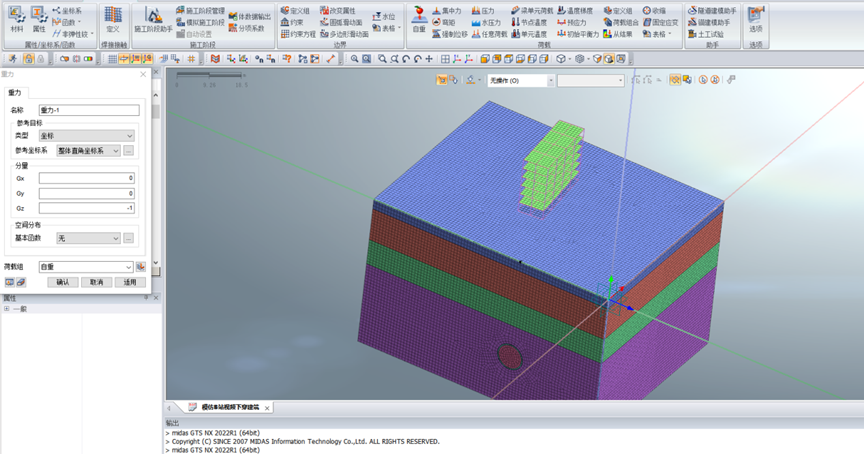
Task: Close the 模仿车站视频下穿建筑 tab
Action: [267, 408]
